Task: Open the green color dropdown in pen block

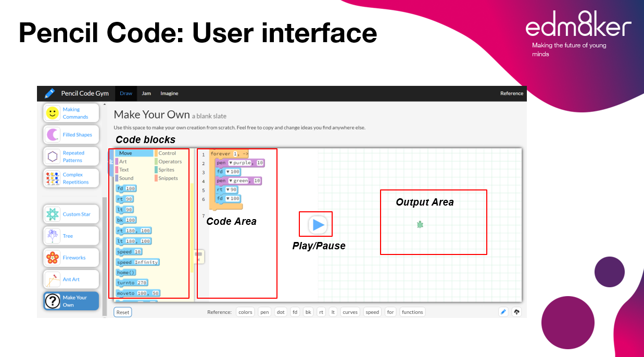Action: [238, 181]
